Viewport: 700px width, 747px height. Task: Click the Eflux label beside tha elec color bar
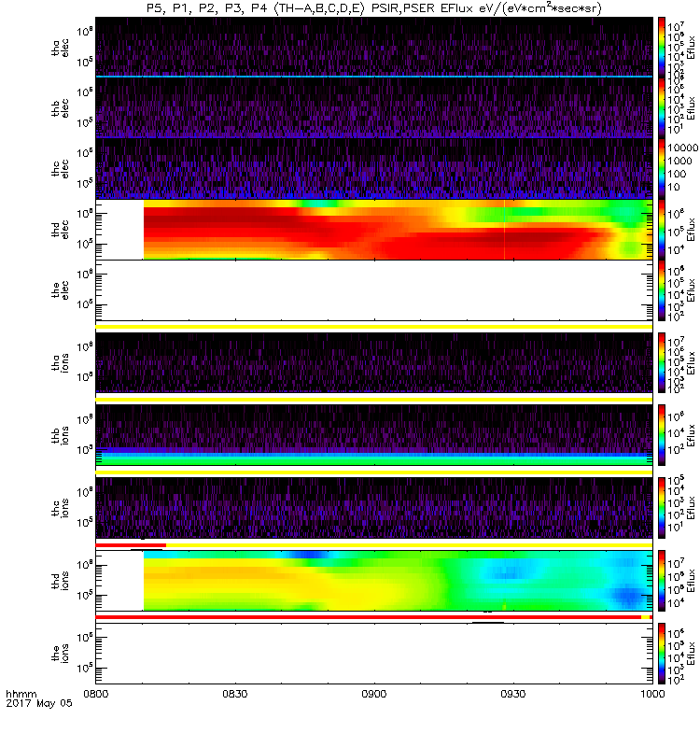pyautogui.click(x=692, y=49)
